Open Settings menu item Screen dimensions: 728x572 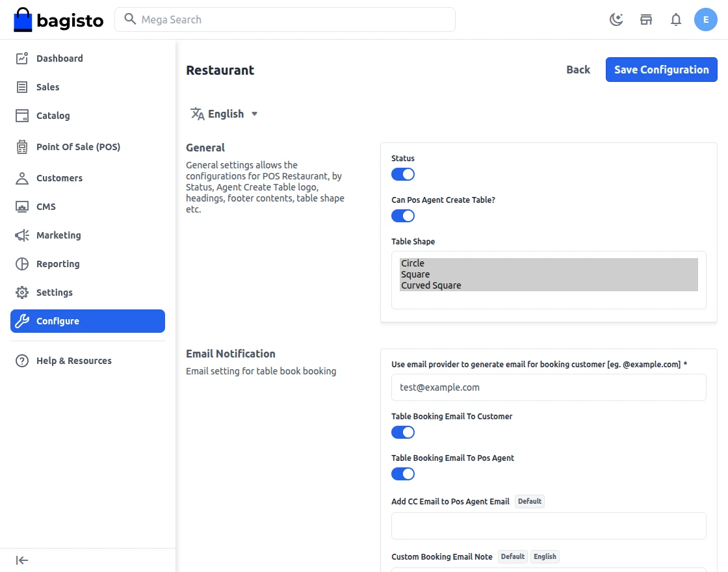(x=87, y=292)
